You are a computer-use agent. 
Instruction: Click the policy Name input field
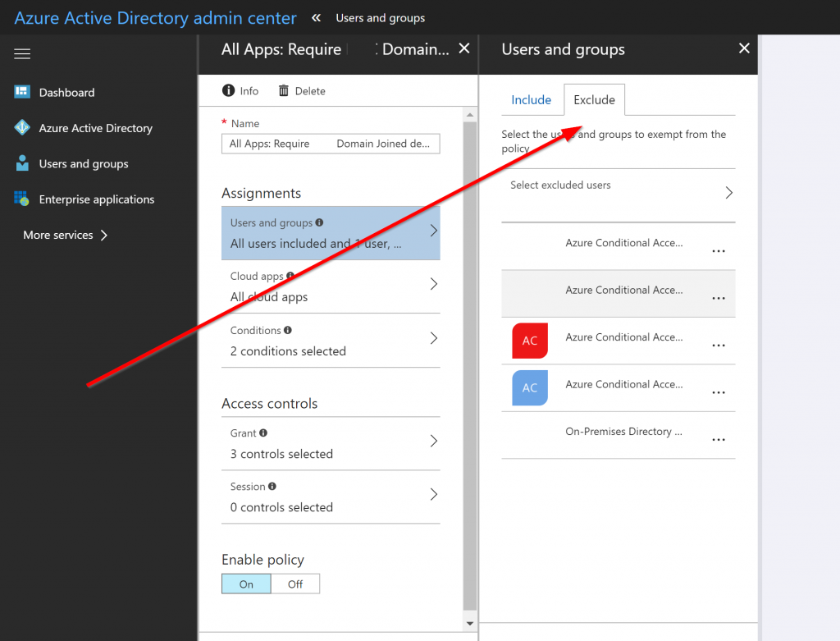pyautogui.click(x=331, y=144)
